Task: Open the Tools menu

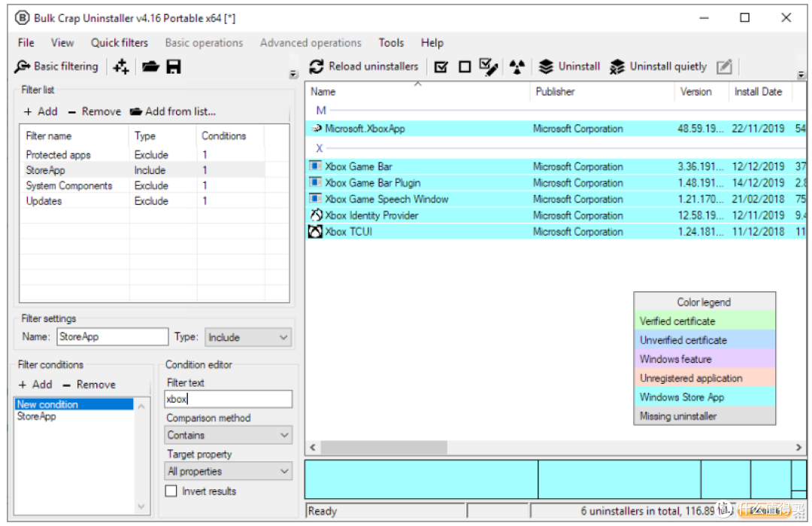Action: (x=391, y=42)
